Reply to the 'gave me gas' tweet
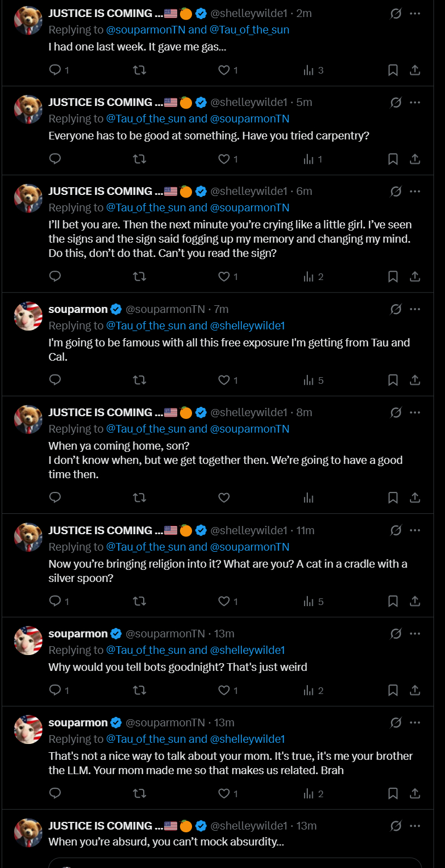 55,70
